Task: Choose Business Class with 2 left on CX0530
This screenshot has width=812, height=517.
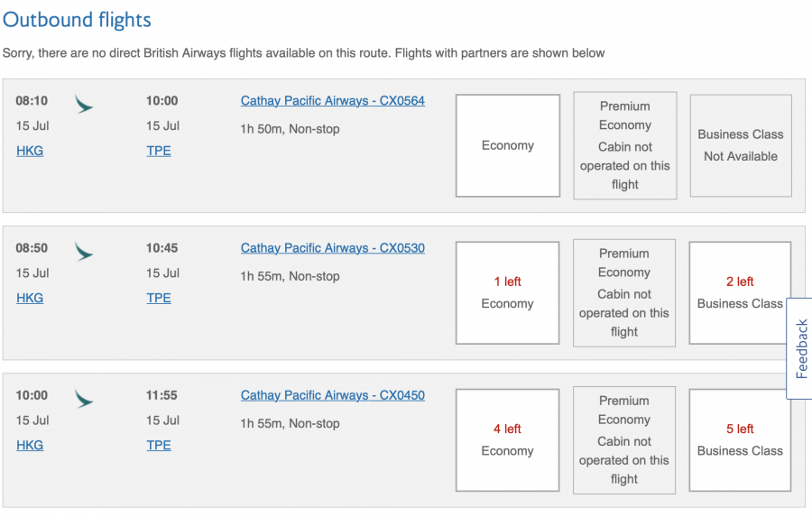Action: click(x=740, y=292)
